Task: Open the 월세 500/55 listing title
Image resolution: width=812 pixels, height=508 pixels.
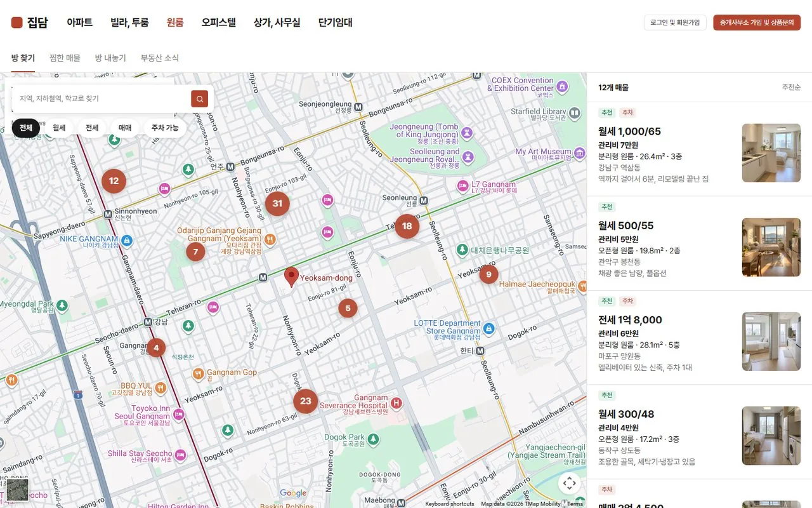Action: 625,225
